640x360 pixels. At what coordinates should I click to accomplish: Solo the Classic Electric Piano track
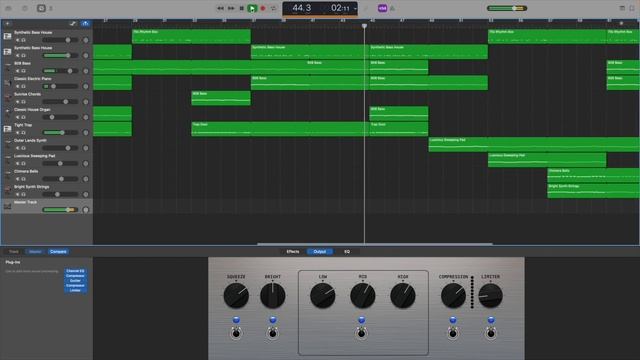click(23, 87)
